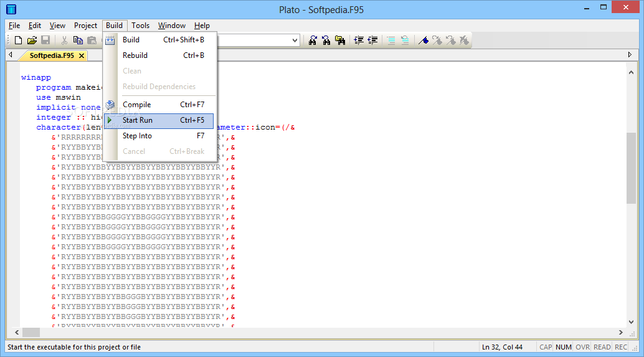
Task: Click the CAP indicator in status bar
Action: click(x=546, y=347)
